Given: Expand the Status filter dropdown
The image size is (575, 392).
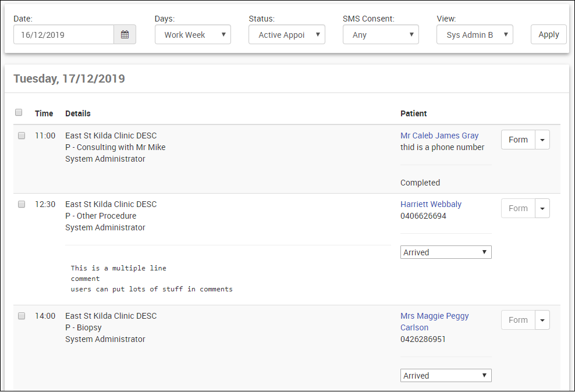Looking at the screenshot, I should [287, 35].
